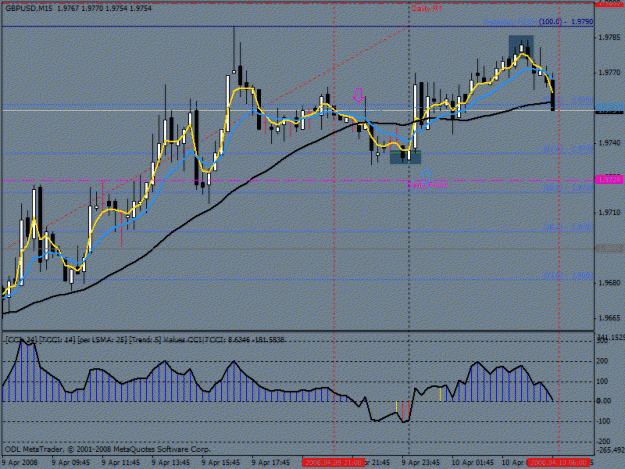The height and width of the screenshot is (469, 625).
Task: Select the shaded rectangle near the 1.9785 high
Action: (x=521, y=46)
